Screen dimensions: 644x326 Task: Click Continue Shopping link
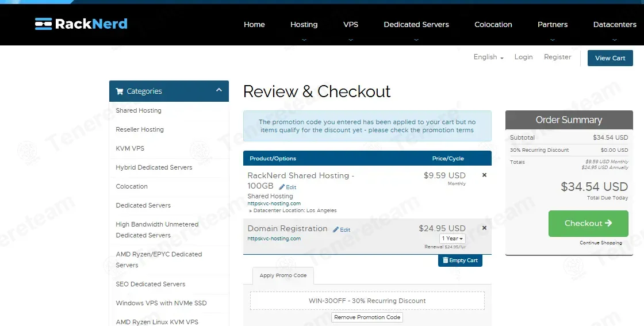(x=600, y=243)
